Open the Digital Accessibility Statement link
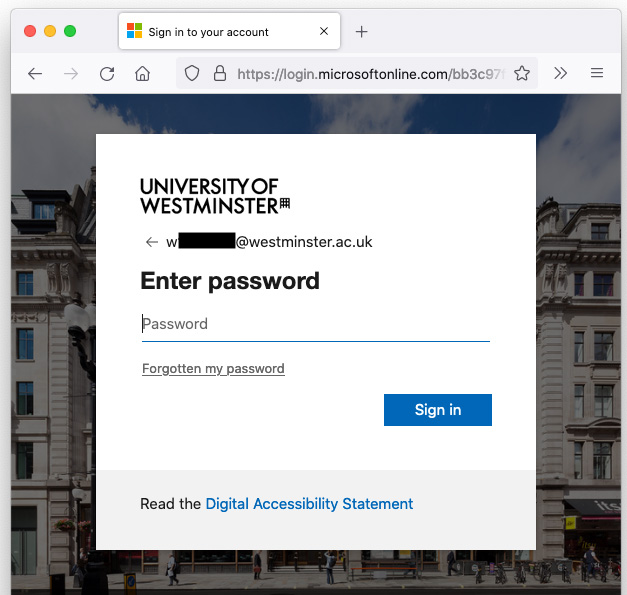Screen dimensions: 627x595 [309, 504]
